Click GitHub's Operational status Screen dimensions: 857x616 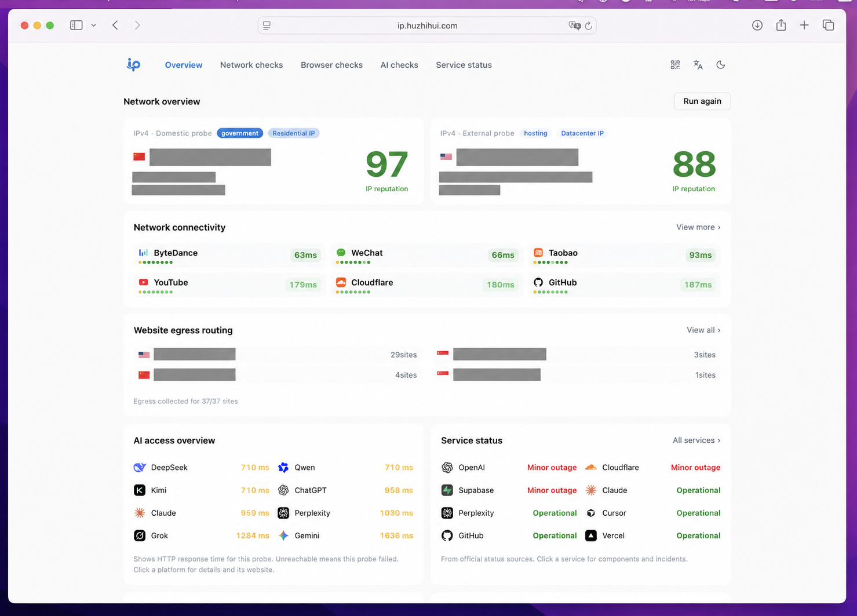coord(555,535)
